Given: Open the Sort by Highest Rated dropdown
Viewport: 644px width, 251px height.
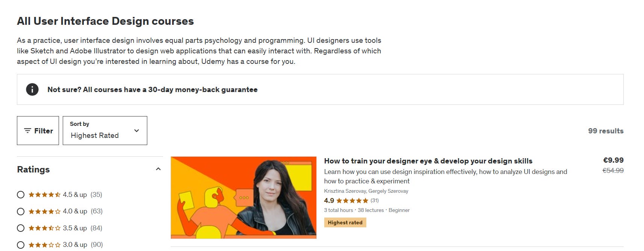Looking at the screenshot, I should (105, 130).
